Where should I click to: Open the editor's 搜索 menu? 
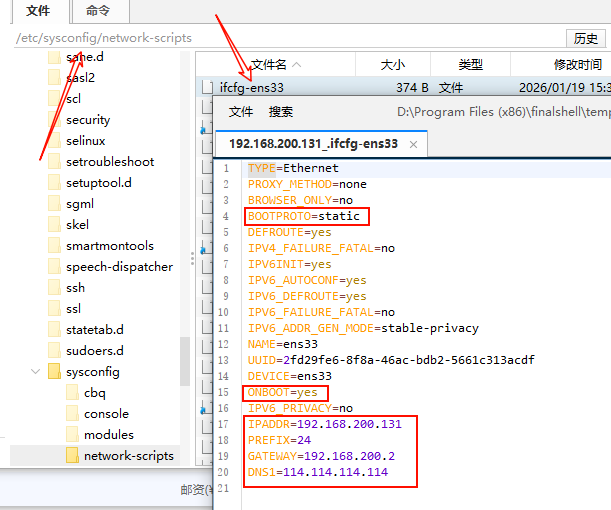pyautogui.click(x=281, y=112)
